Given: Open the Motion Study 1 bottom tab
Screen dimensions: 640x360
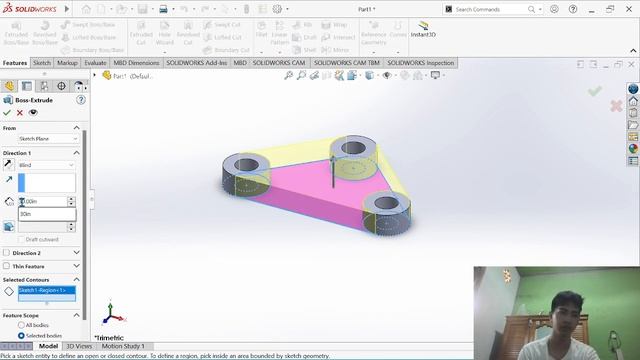Looking at the screenshot, I should 123,346.
